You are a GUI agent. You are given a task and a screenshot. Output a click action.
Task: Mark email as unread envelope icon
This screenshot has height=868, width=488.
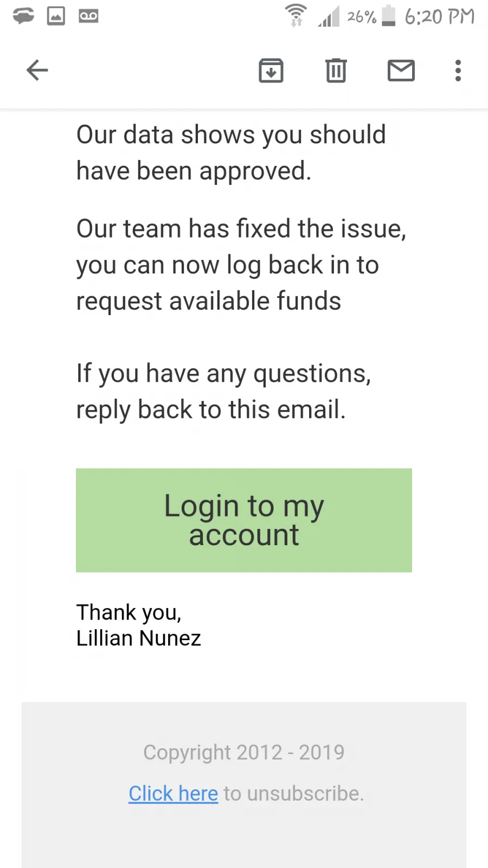(401, 71)
